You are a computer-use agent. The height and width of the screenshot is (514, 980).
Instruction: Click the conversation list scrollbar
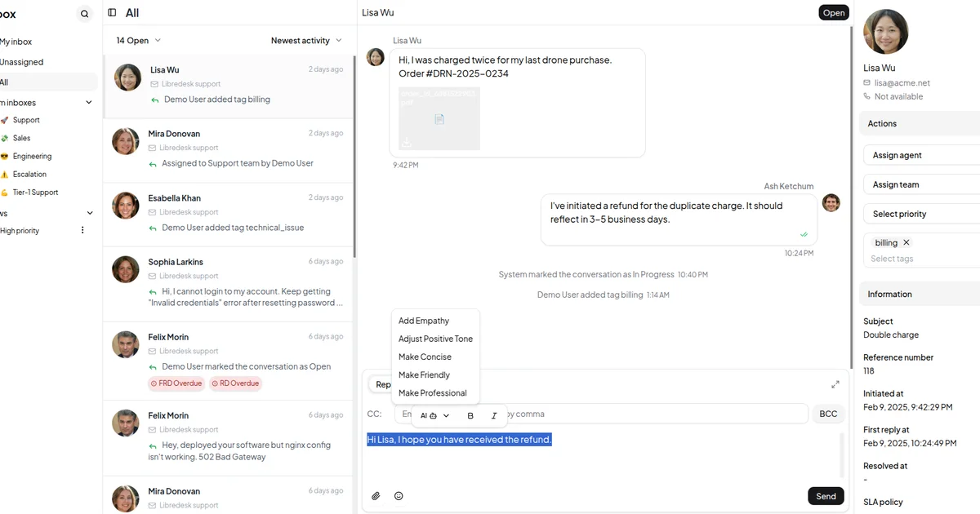click(354, 155)
